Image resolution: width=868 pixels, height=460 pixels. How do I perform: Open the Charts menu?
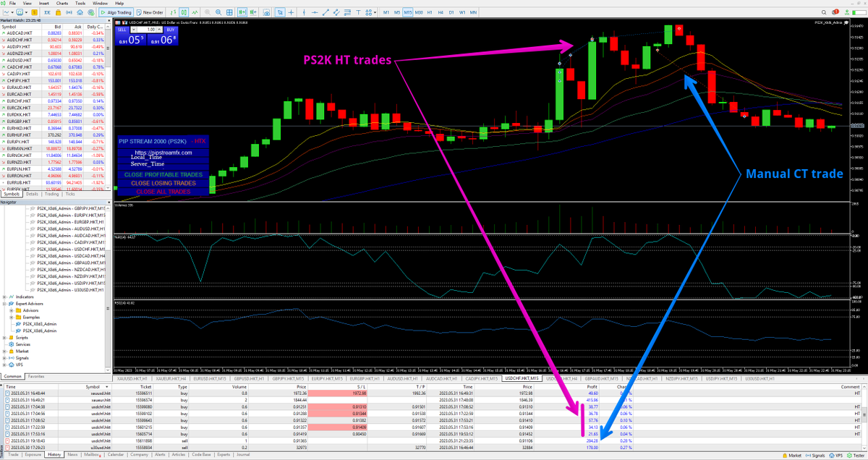(62, 4)
